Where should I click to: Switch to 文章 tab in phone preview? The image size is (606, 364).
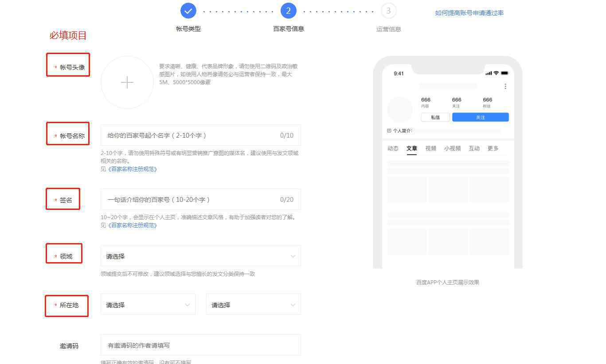tap(412, 148)
